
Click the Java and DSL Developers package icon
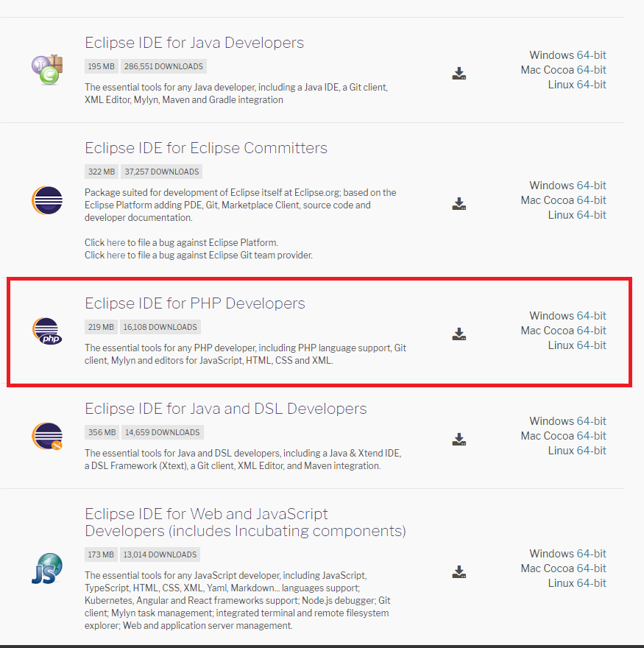pyautogui.click(x=47, y=436)
